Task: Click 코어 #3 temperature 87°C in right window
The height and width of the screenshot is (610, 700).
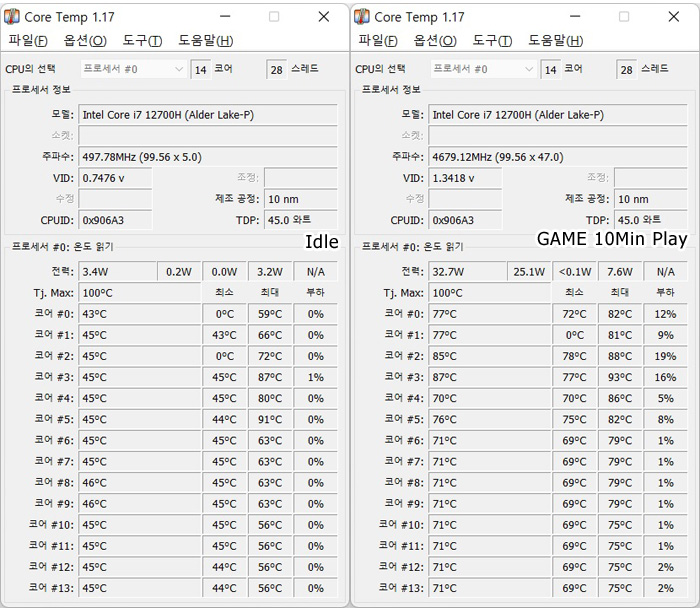Action: coord(490,377)
